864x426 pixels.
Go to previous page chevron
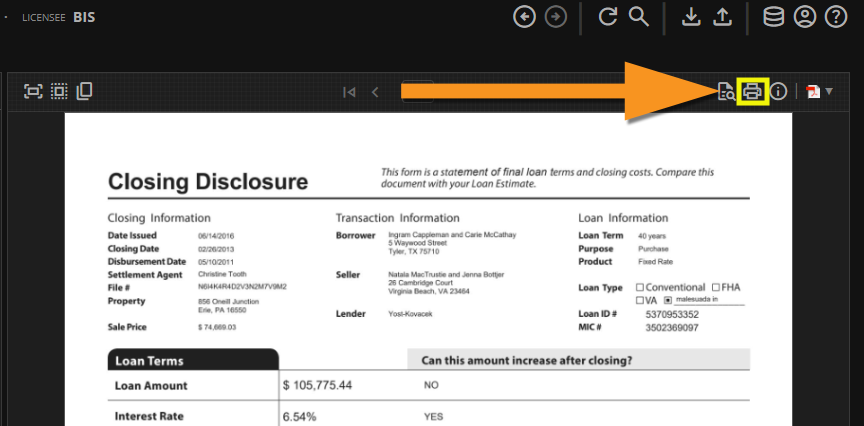[x=375, y=92]
